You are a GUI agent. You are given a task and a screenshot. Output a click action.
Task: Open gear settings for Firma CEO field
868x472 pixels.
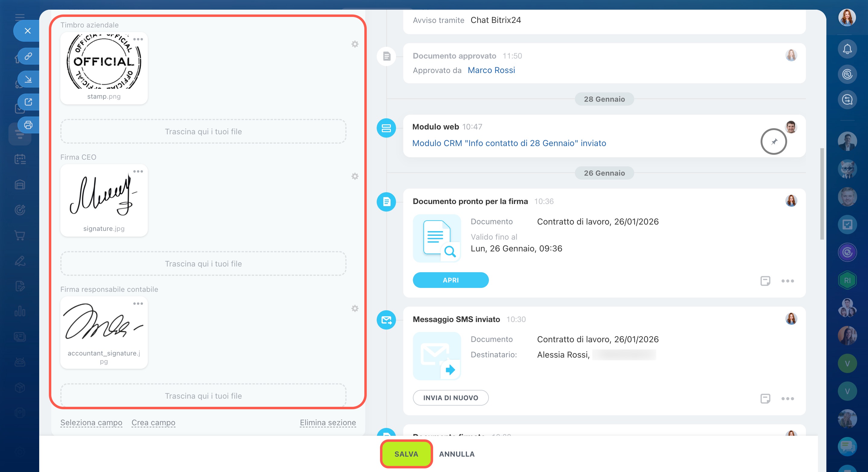(x=355, y=176)
